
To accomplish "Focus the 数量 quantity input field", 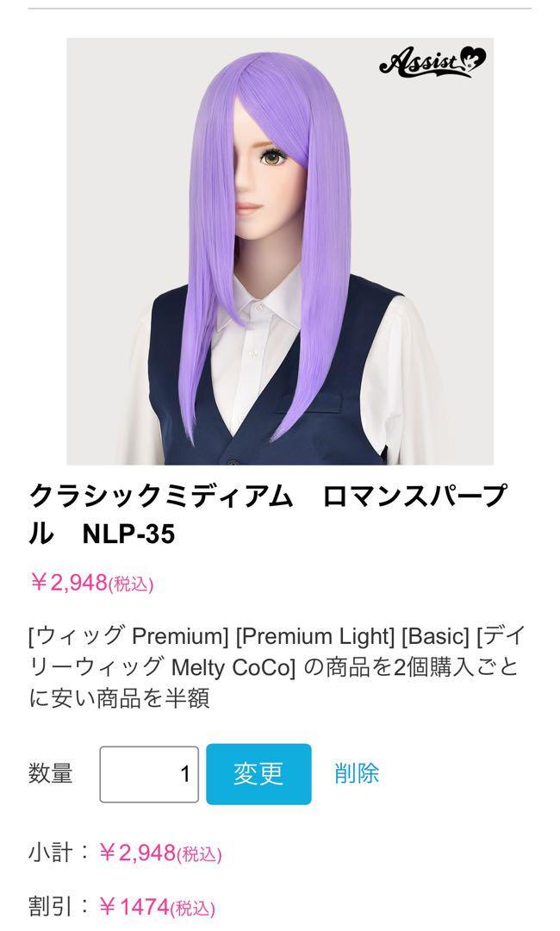I will click(x=149, y=774).
